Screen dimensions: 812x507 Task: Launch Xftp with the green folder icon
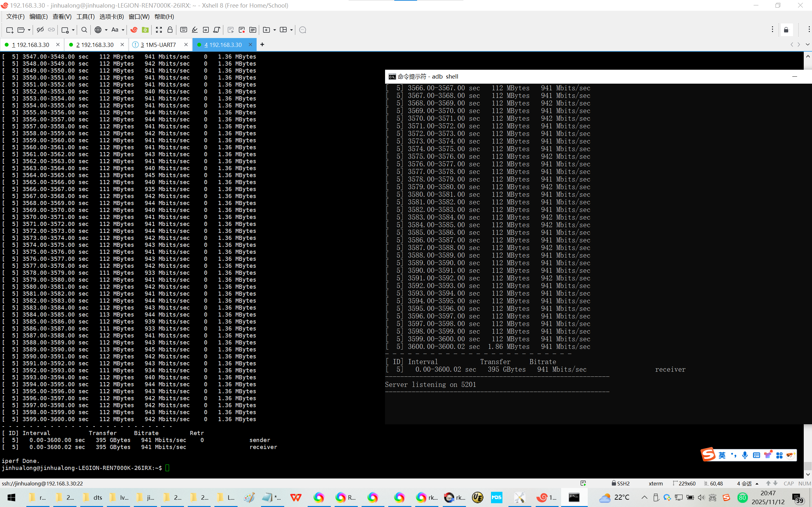[145, 30]
